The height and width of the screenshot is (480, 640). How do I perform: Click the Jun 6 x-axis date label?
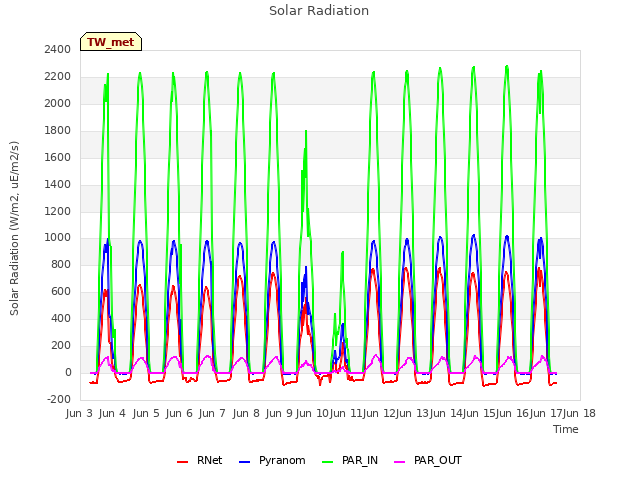(179, 413)
